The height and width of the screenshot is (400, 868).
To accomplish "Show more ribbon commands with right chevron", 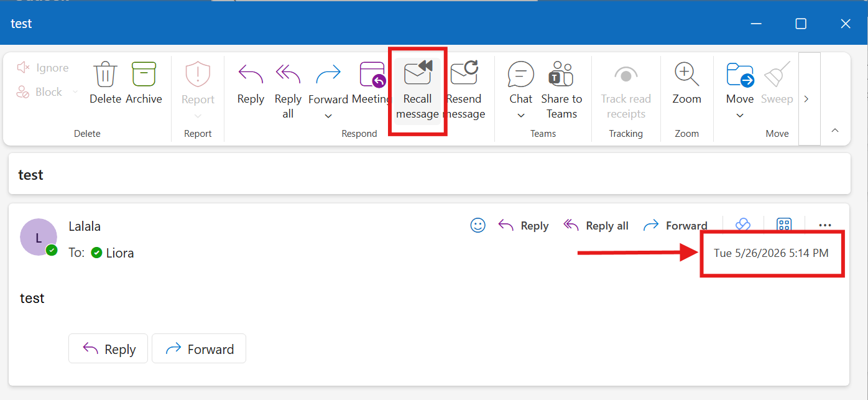I will 806,99.
